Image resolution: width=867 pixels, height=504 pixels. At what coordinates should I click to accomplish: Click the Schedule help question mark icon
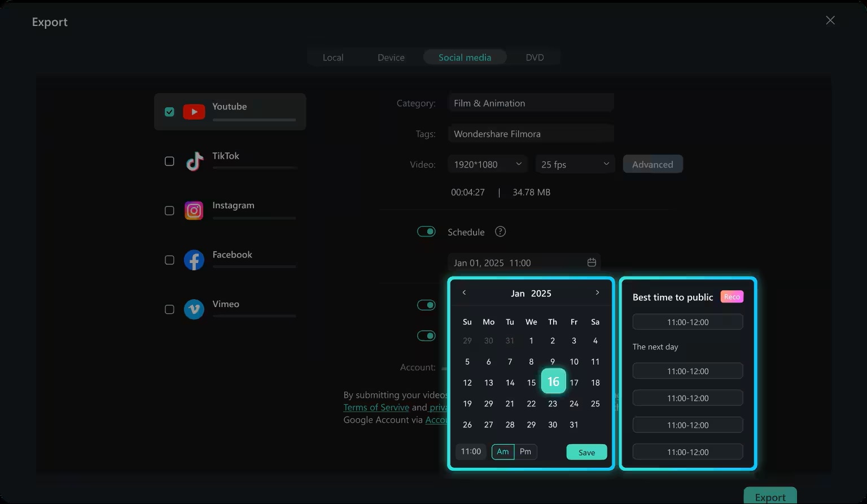500,231
